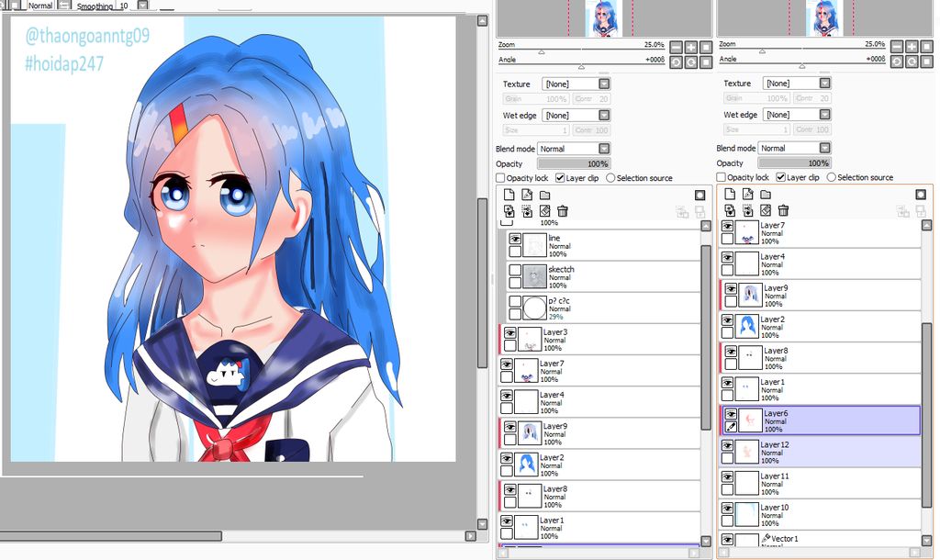Image resolution: width=940 pixels, height=560 pixels.
Task: Select Layer9 in the right layer panel
Action: click(820, 296)
